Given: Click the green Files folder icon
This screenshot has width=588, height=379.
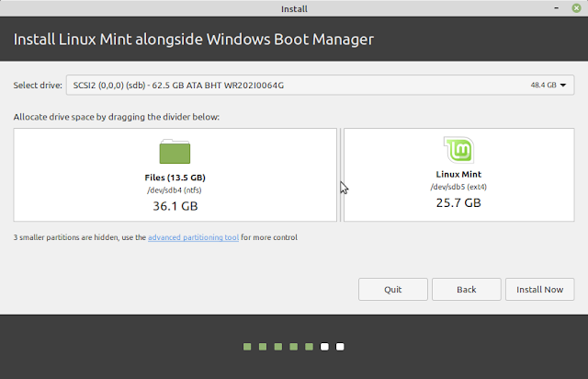Looking at the screenshot, I should tap(175, 152).
